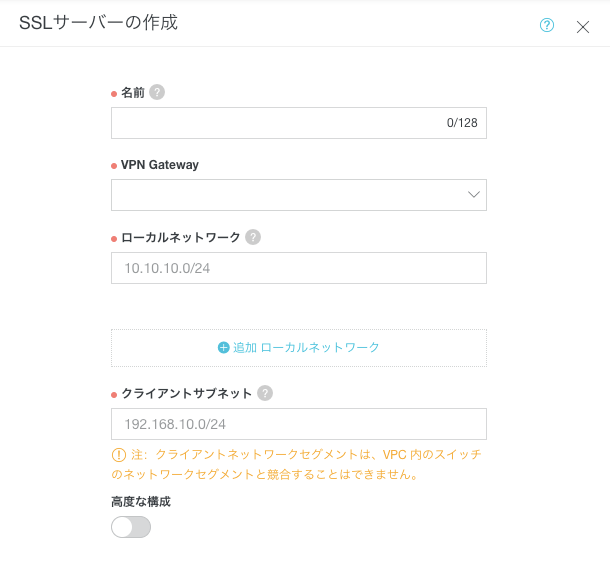Click the VPN Gateway label
This screenshot has width=610, height=576.
[160, 165]
